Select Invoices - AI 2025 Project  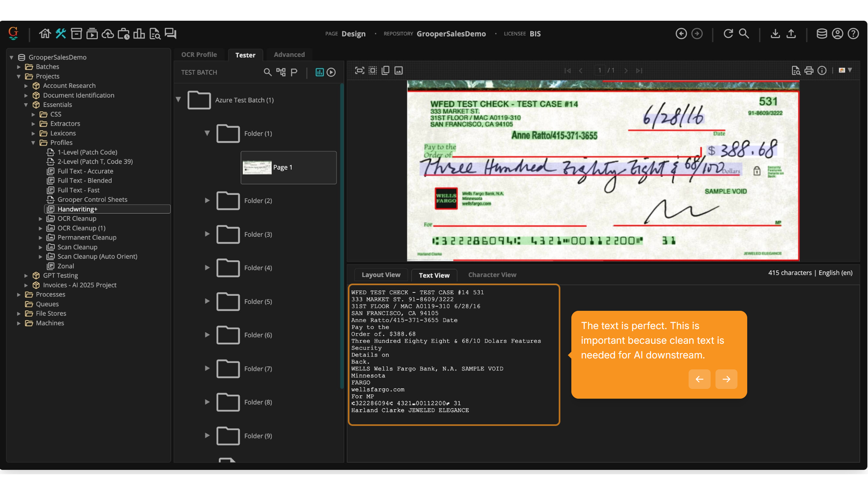click(x=80, y=285)
